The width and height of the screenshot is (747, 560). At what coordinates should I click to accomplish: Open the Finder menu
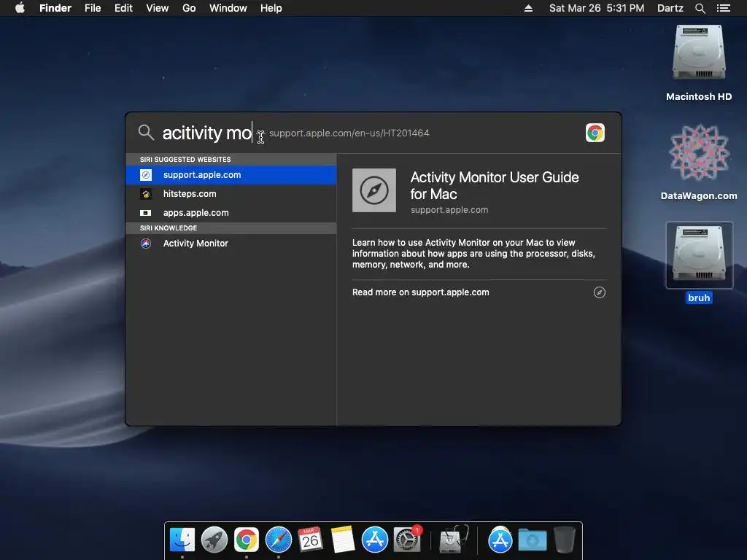[x=55, y=8]
